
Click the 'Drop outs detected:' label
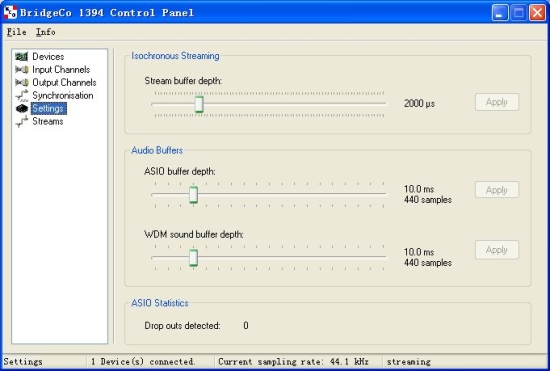(x=182, y=325)
